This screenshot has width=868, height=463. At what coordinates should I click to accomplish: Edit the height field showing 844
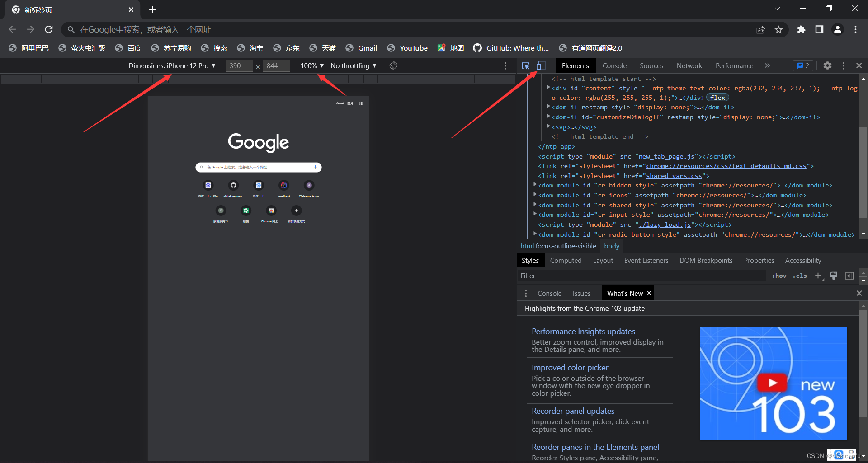(x=276, y=66)
